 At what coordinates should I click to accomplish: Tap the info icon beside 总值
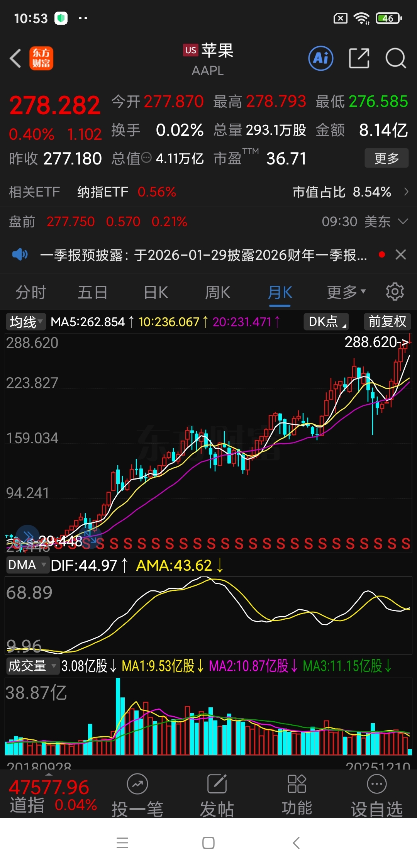tap(147, 158)
